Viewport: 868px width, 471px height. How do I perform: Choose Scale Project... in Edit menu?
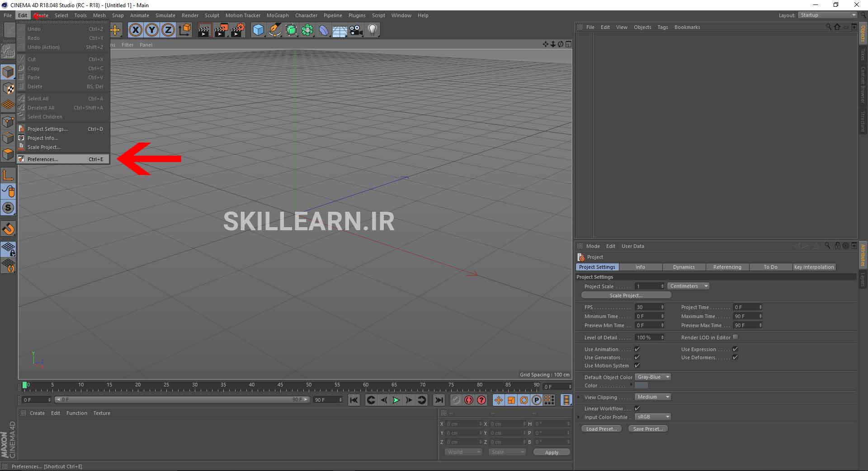[x=63, y=147]
